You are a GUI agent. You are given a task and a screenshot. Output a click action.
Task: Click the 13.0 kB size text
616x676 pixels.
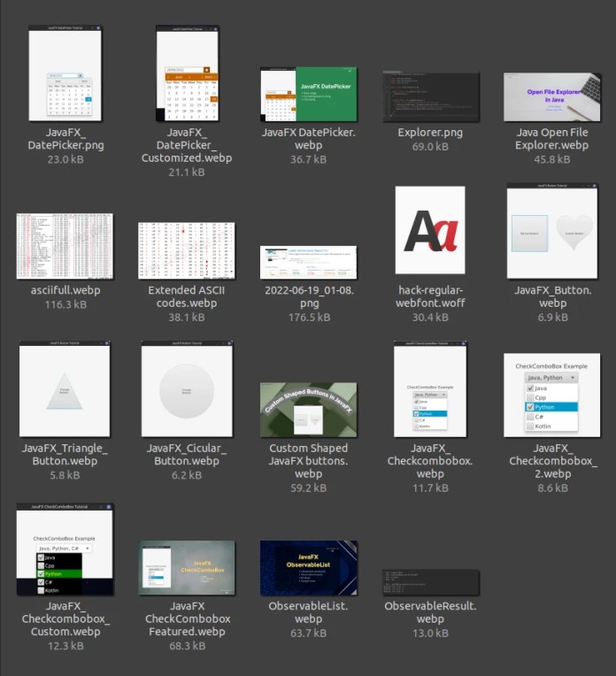click(430, 633)
